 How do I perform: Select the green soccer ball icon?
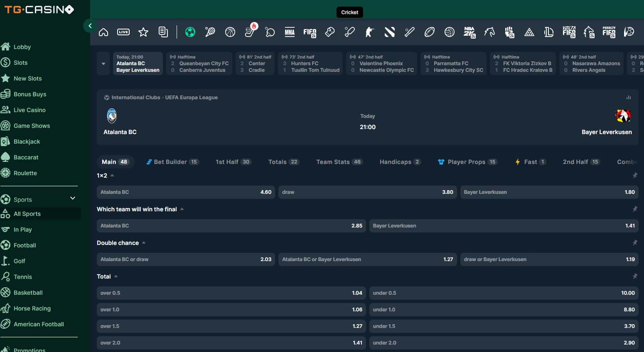pos(190,32)
